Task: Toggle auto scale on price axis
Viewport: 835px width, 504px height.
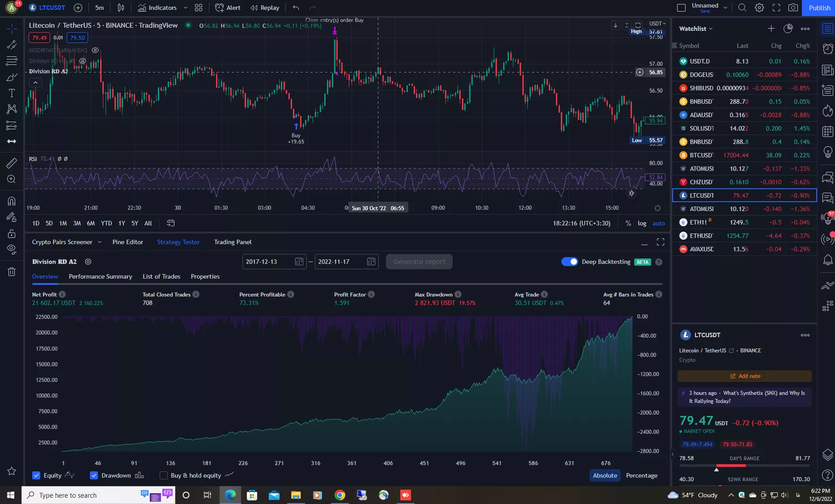Action: tap(658, 223)
